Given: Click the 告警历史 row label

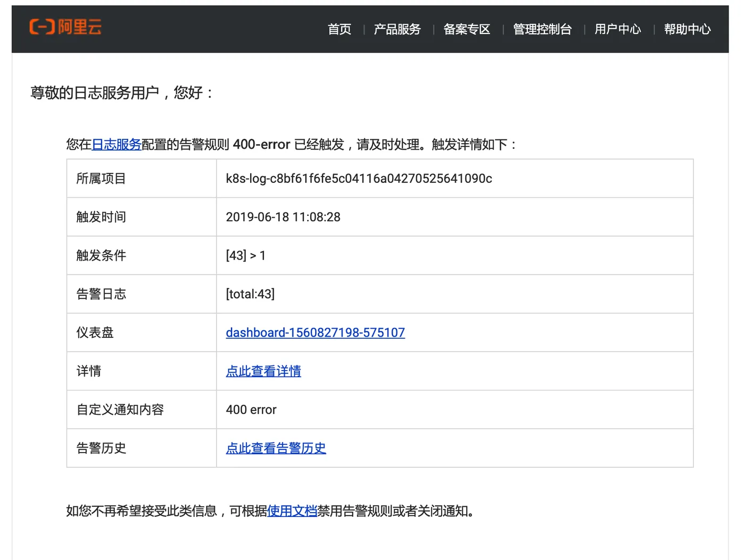Looking at the screenshot, I should tap(101, 448).
